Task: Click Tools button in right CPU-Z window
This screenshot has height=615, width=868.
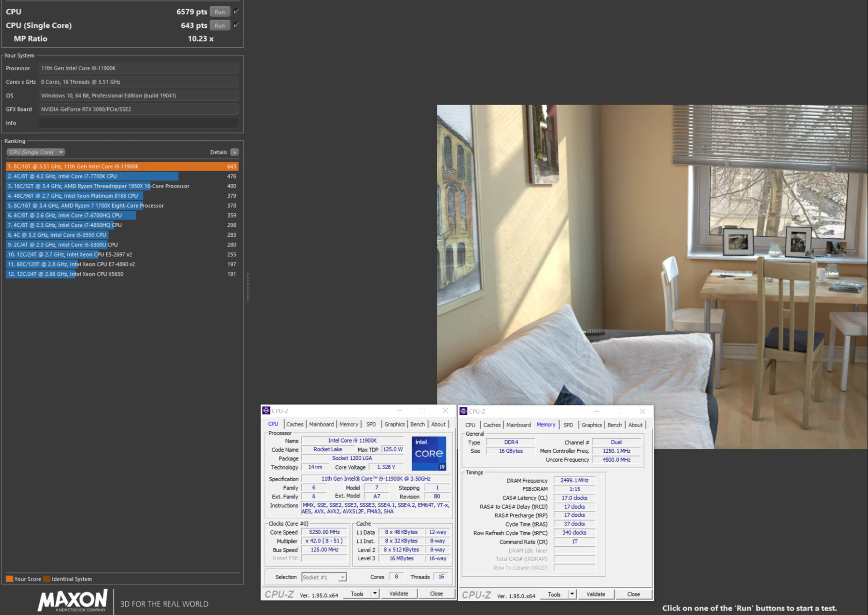Action: point(554,594)
